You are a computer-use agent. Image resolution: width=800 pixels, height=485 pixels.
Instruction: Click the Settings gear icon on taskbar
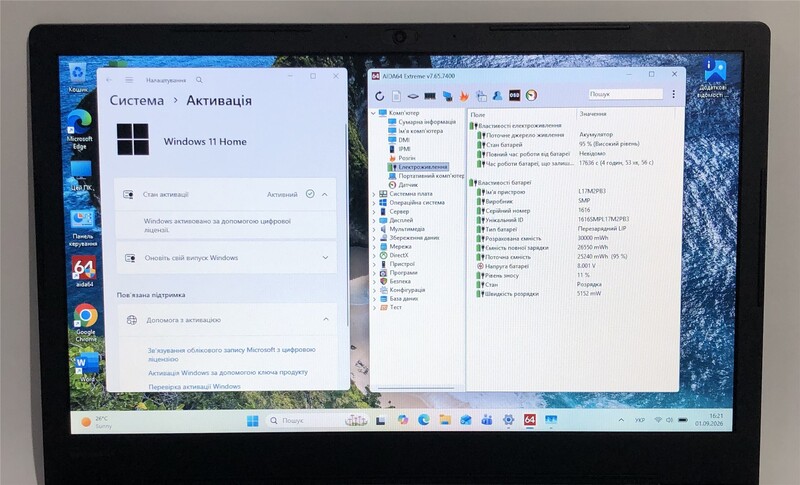click(x=508, y=420)
